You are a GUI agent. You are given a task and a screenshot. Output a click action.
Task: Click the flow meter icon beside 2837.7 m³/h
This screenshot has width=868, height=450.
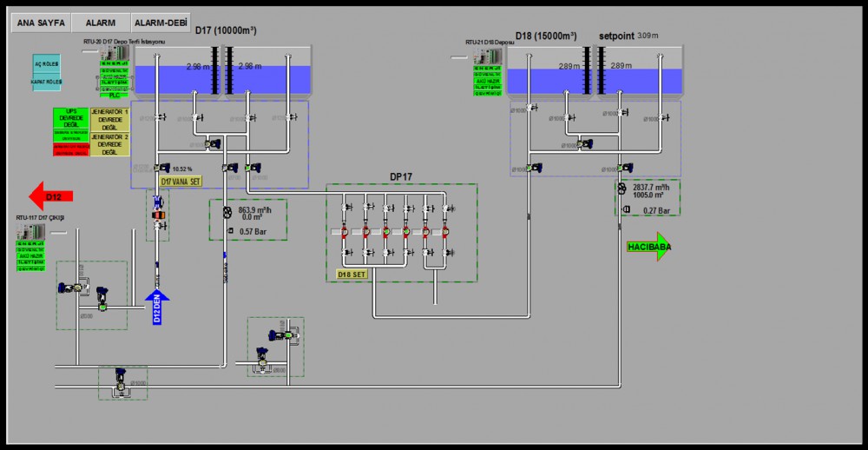(622, 189)
